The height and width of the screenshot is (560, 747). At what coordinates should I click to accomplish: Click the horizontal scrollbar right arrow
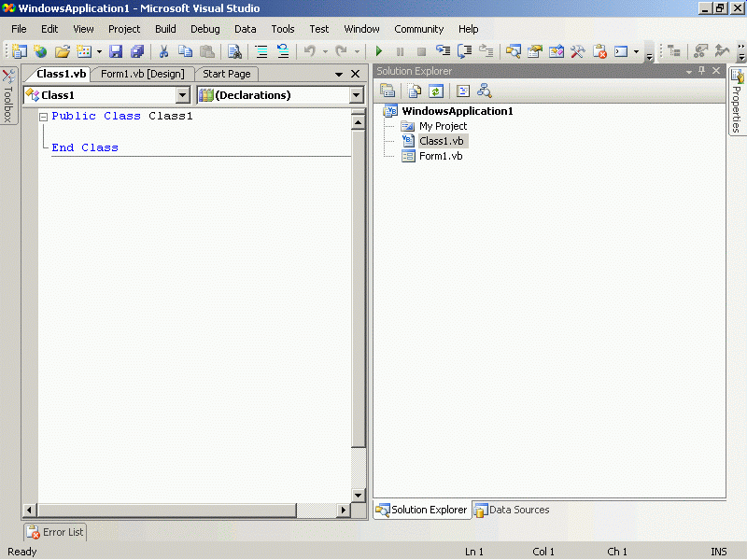click(345, 510)
